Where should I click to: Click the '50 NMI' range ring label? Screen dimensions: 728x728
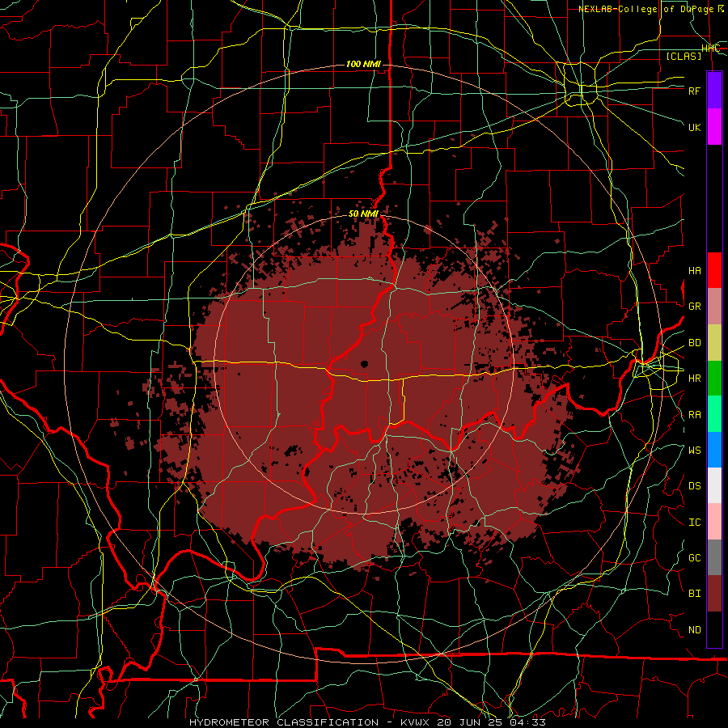coord(363,214)
